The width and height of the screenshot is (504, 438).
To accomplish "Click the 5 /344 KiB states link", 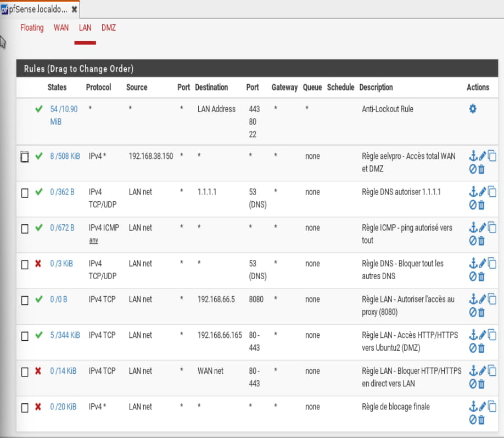I will point(65,335).
